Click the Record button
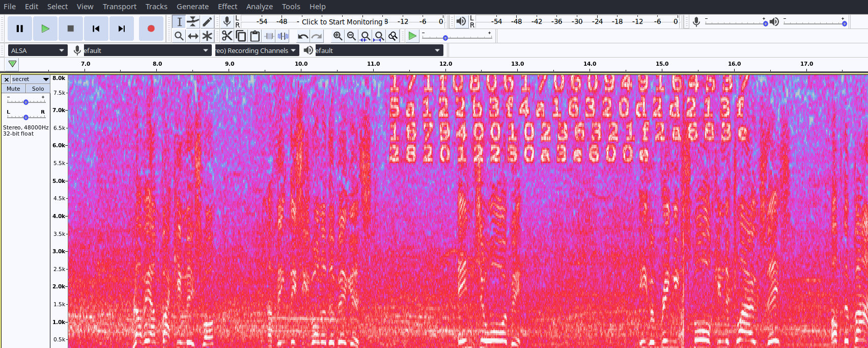Viewport: 868px width, 348px height. [x=151, y=29]
